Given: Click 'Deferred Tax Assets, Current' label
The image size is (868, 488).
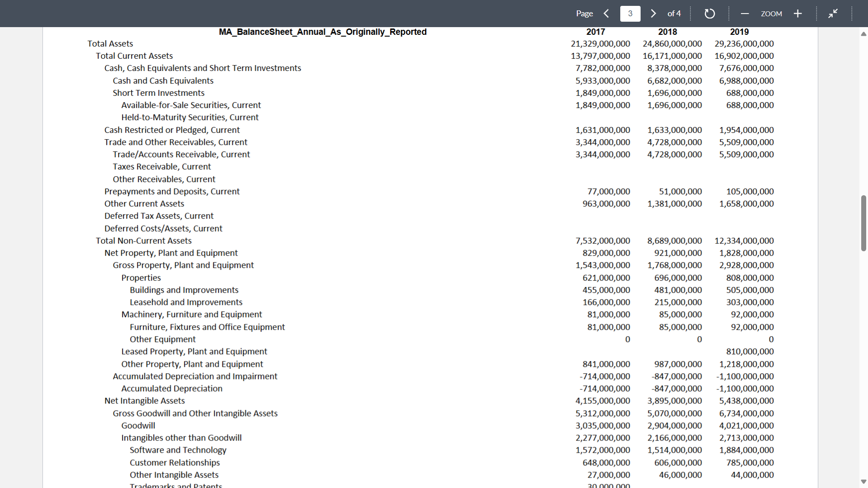Looking at the screenshot, I should point(159,216).
